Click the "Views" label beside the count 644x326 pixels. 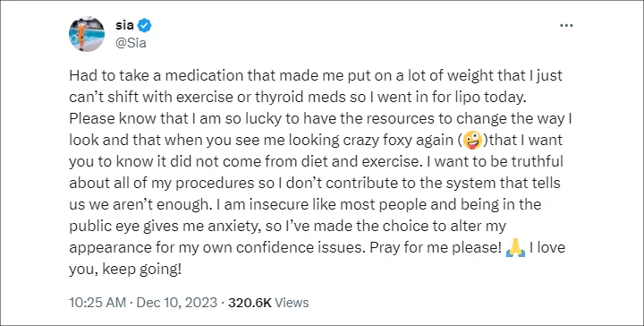coord(292,303)
